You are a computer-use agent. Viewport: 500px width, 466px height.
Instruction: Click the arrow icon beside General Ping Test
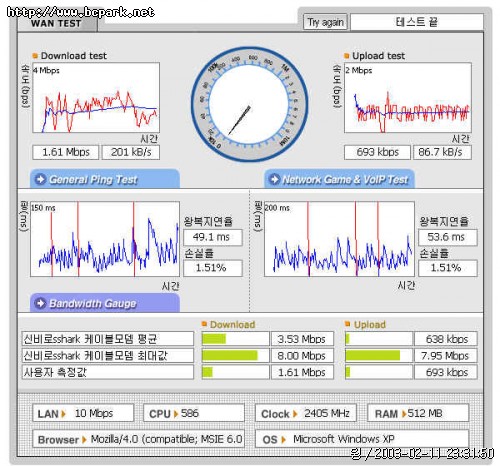click(x=40, y=179)
